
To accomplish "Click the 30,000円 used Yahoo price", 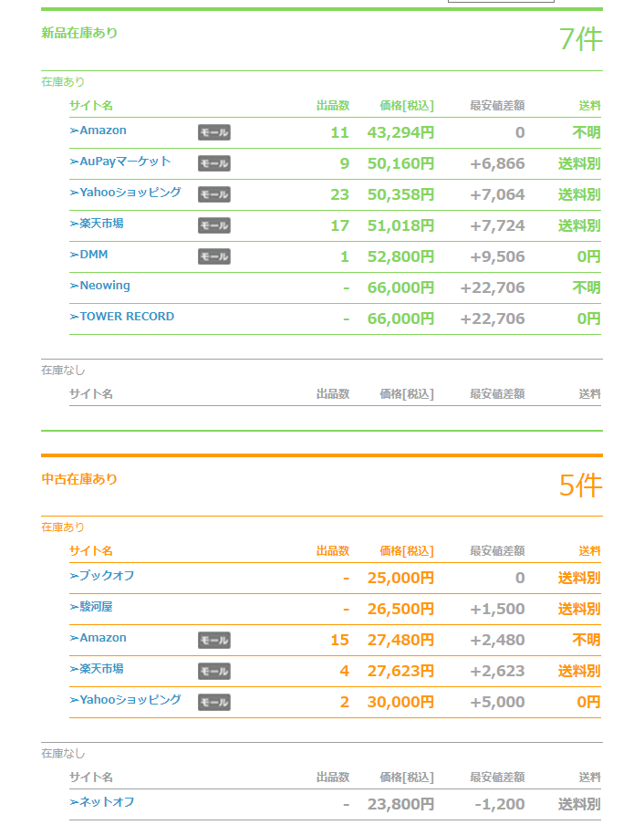I will click(400, 703).
